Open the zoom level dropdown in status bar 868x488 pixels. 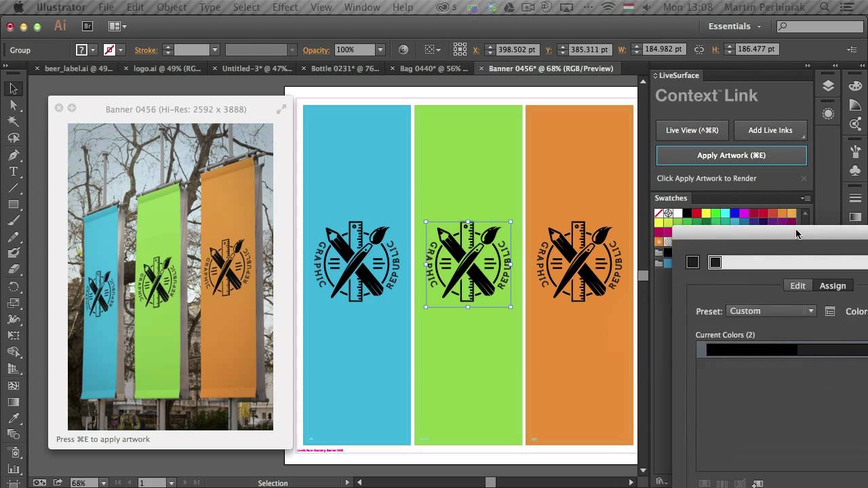(x=103, y=483)
